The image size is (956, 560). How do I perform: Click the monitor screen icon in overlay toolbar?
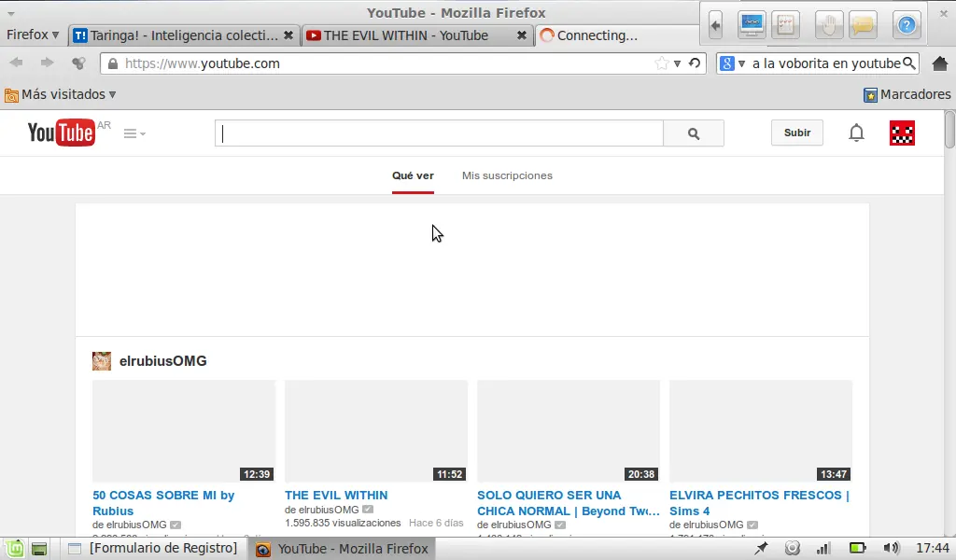pyautogui.click(x=752, y=25)
